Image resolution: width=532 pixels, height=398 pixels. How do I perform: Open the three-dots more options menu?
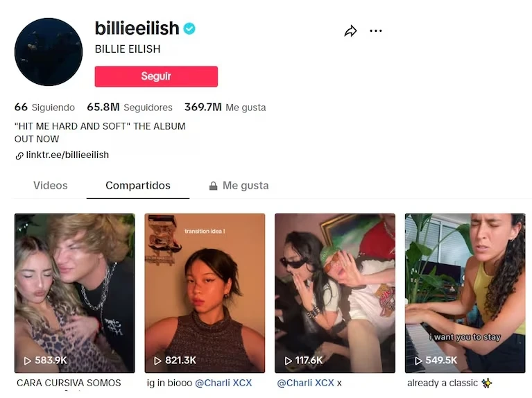pos(375,31)
